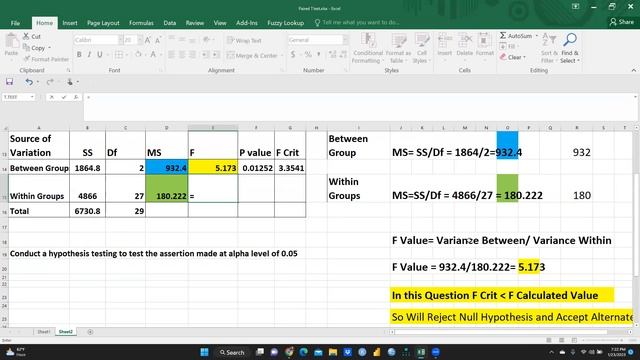Switch to the Fuzzy Lookup tab
Screen dimensions: 640x360
pyautogui.click(x=285, y=23)
